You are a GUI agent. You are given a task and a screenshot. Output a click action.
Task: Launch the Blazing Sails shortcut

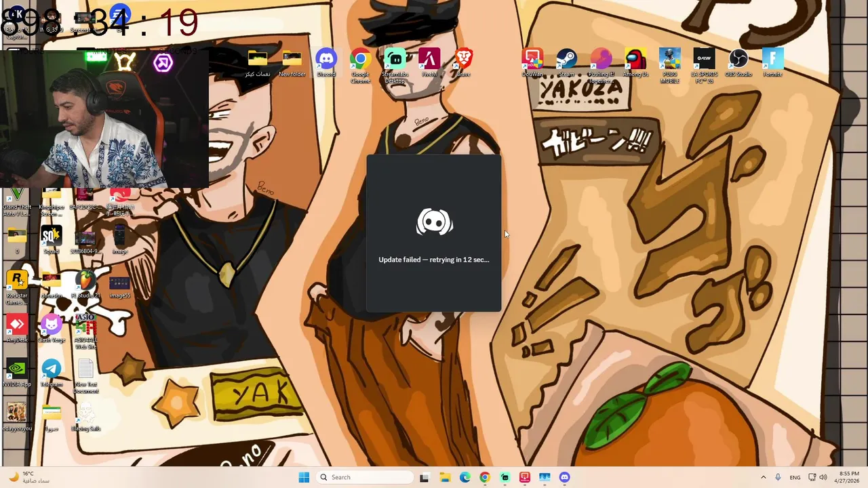coord(85,418)
